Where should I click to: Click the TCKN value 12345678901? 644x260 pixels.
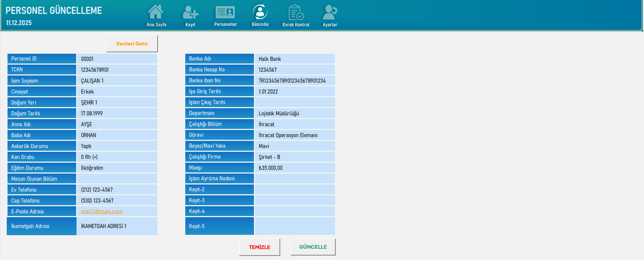tap(117, 70)
